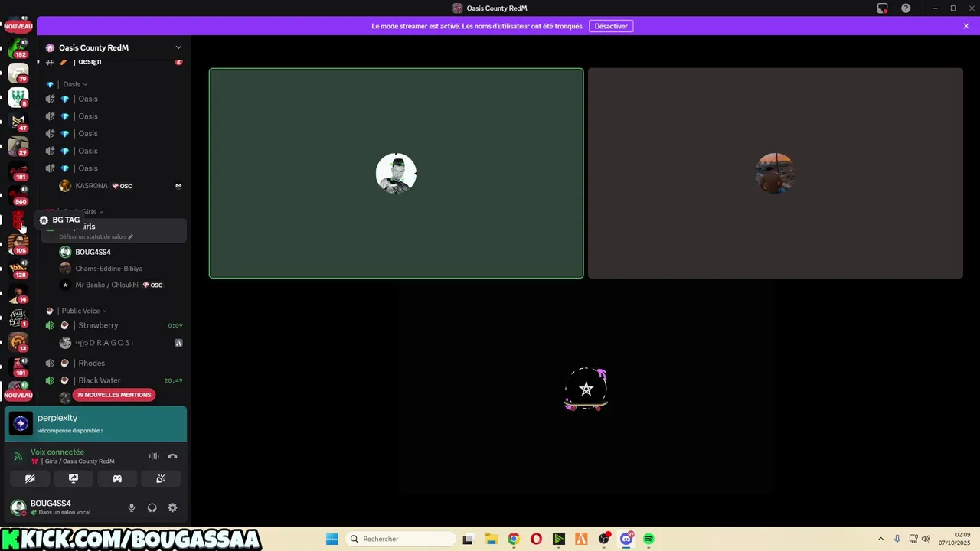This screenshot has width=980, height=551.
Task: Turn on camera in voice panel
Action: click(x=30, y=478)
